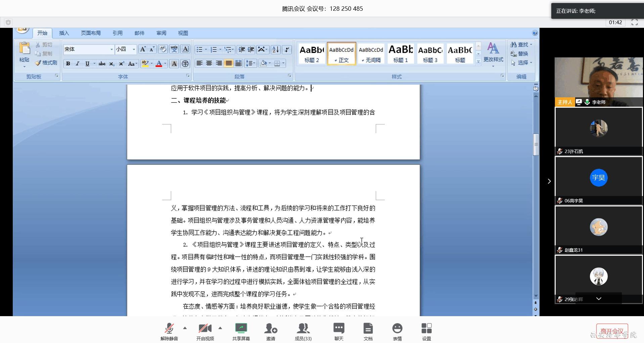Viewport: 644px width, 343px height.
Task: Click the center alignment icon
Action: point(209,63)
